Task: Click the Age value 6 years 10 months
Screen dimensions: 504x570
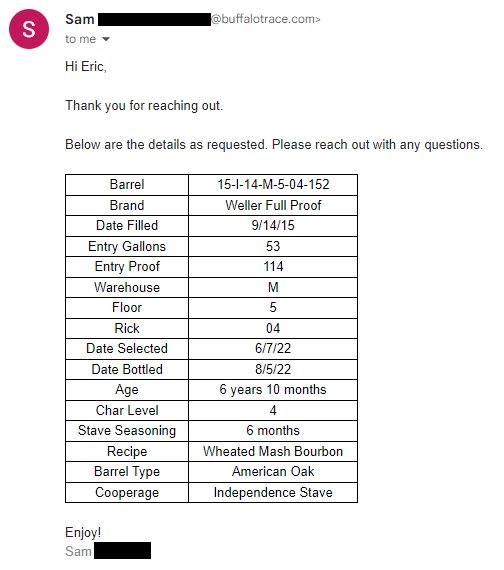Action: pyautogui.click(x=273, y=390)
